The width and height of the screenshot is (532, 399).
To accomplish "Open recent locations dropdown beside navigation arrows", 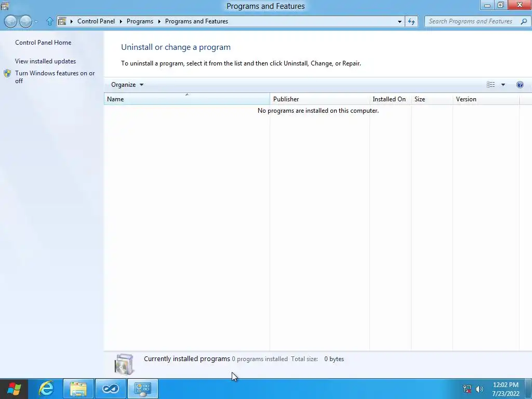I will point(36,22).
